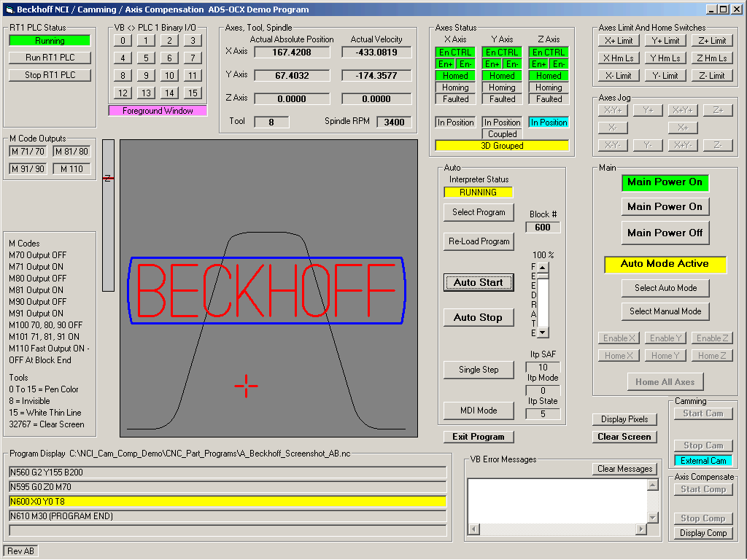The height and width of the screenshot is (560, 747).
Task: Start the program with Auto Start
Action: tap(479, 282)
